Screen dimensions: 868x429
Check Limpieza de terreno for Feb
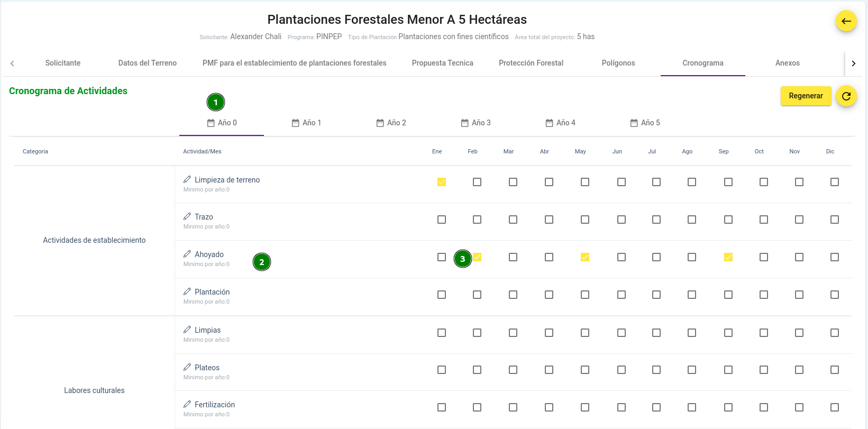point(477,182)
